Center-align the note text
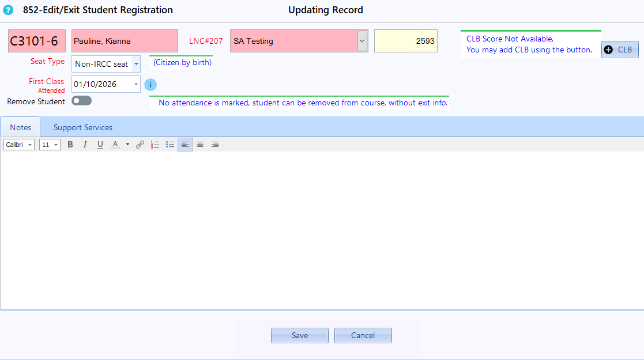The height and width of the screenshot is (360, 644). [200, 145]
